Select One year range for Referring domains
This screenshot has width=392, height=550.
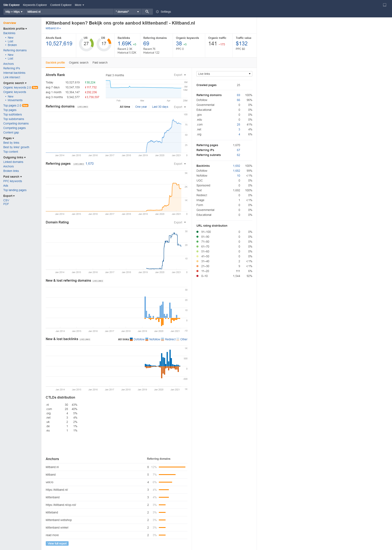[x=141, y=107]
